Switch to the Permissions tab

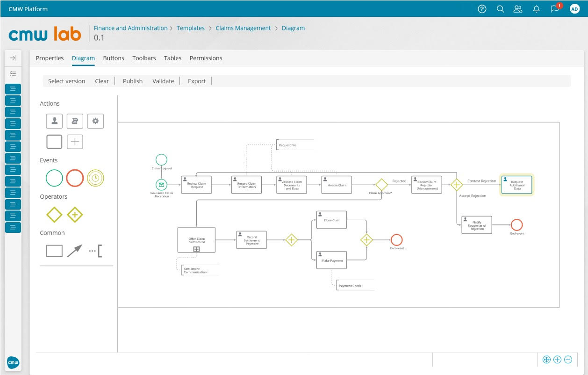206,58
